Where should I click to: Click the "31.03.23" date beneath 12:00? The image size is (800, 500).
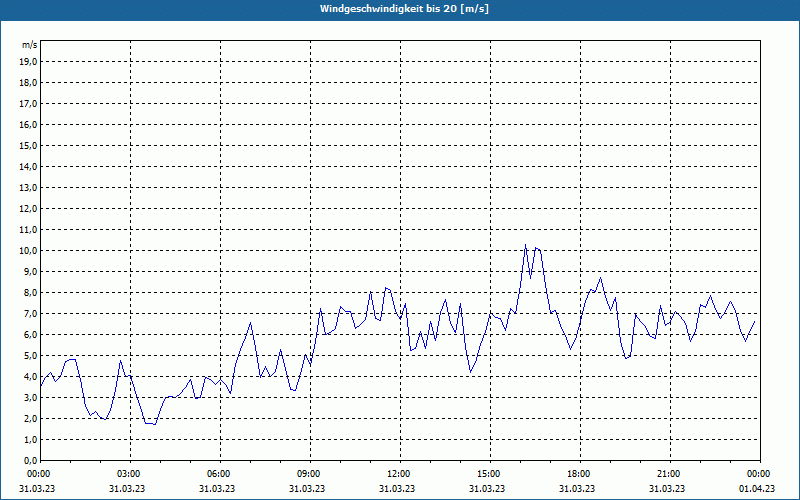(397, 489)
